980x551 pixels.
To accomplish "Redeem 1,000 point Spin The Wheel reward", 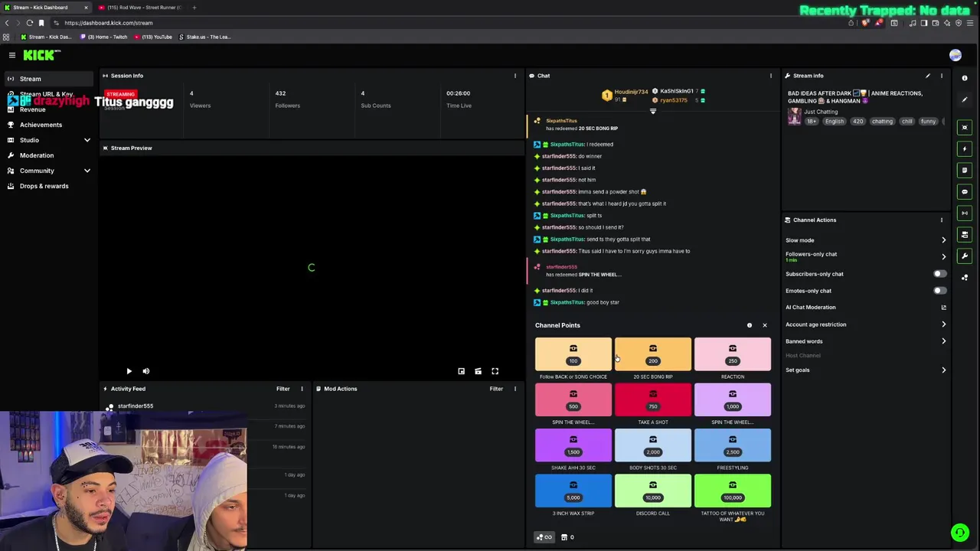I will pos(733,399).
